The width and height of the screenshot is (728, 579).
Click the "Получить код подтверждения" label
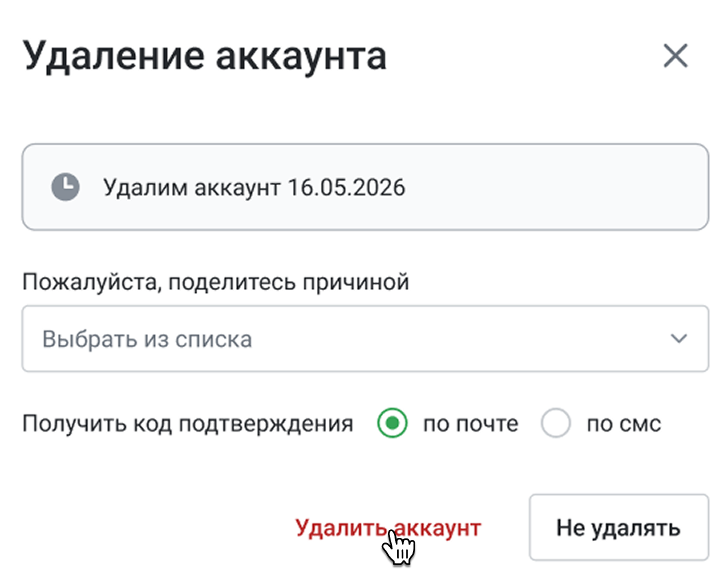pyautogui.click(x=187, y=424)
